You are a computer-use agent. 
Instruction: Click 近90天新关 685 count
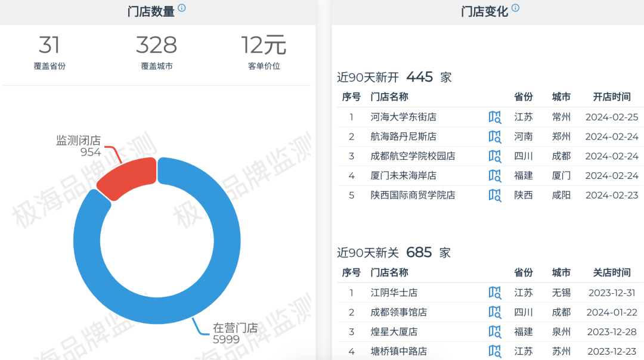(419, 252)
